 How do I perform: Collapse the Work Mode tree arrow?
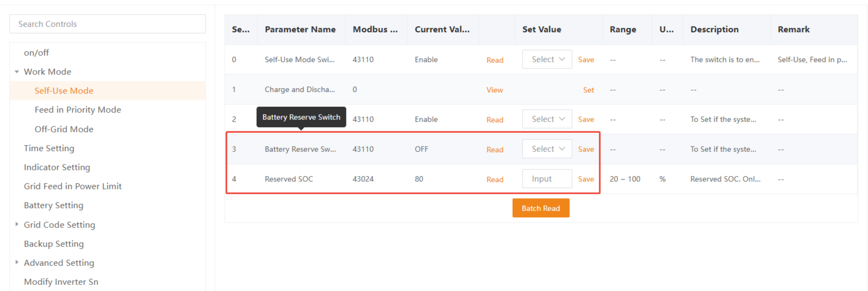pyautogui.click(x=17, y=72)
